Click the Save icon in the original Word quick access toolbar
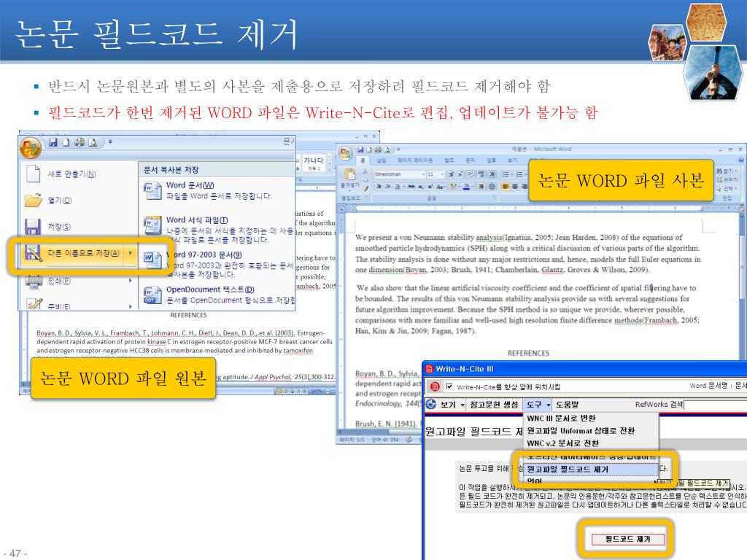This screenshot has height=560, width=747. tap(53, 142)
